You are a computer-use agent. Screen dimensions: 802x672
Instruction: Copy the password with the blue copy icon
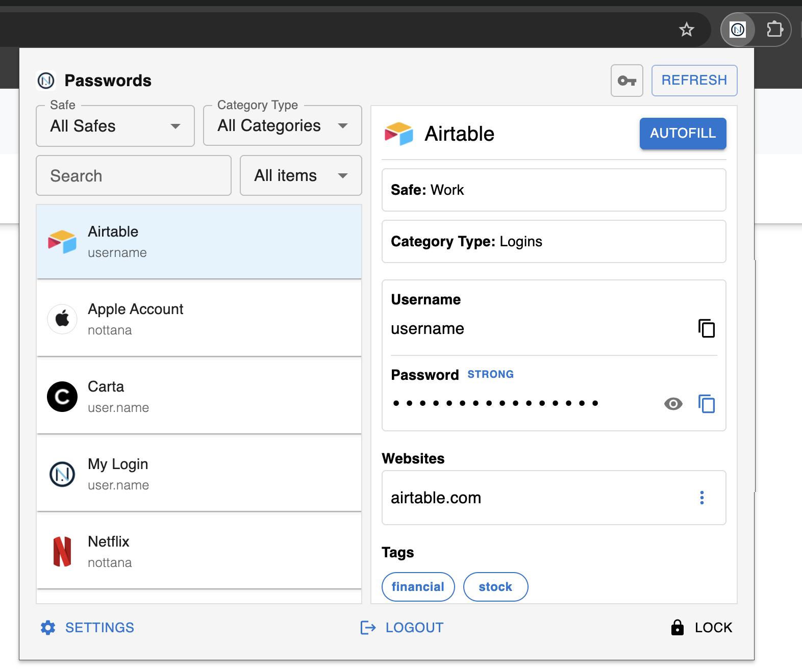(707, 404)
